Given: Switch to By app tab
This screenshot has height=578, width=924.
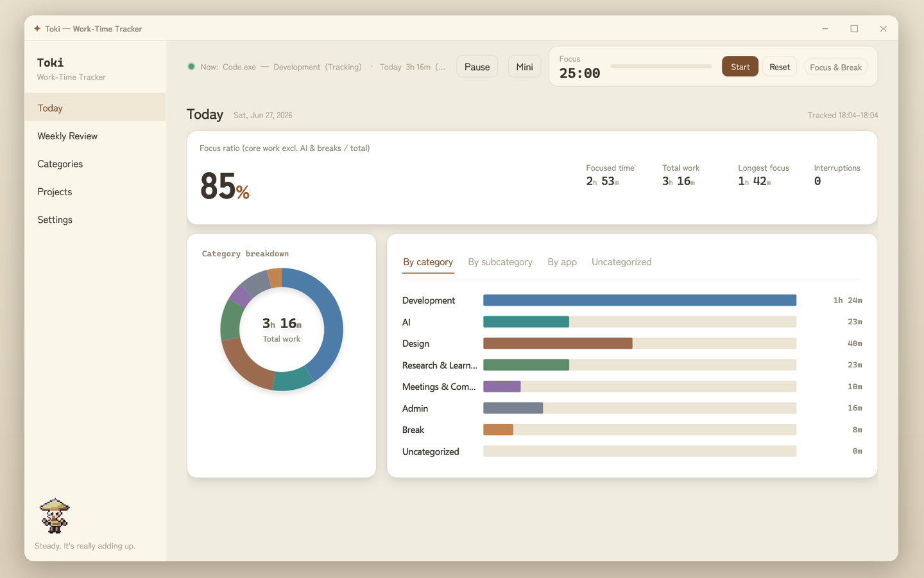Looking at the screenshot, I should [562, 262].
